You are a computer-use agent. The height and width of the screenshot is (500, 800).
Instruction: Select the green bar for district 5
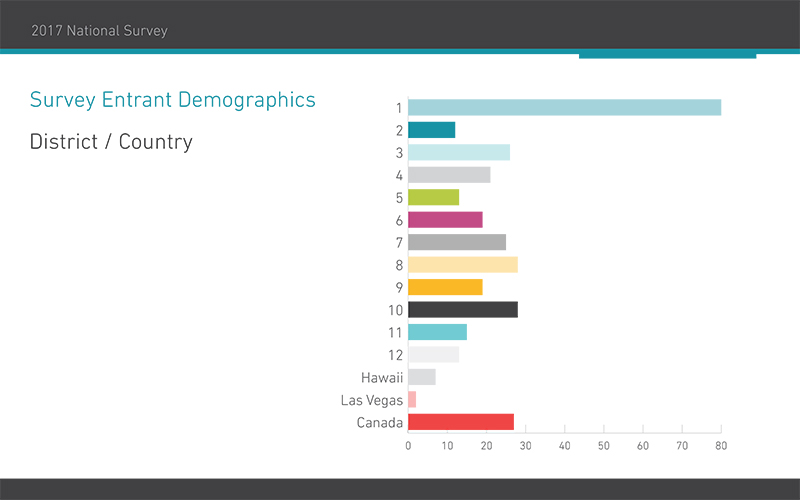pyautogui.click(x=433, y=197)
